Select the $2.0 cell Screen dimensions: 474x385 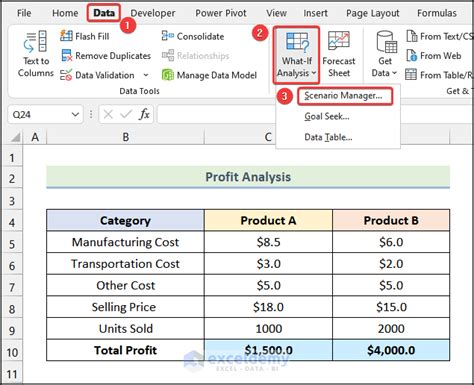[391, 264]
